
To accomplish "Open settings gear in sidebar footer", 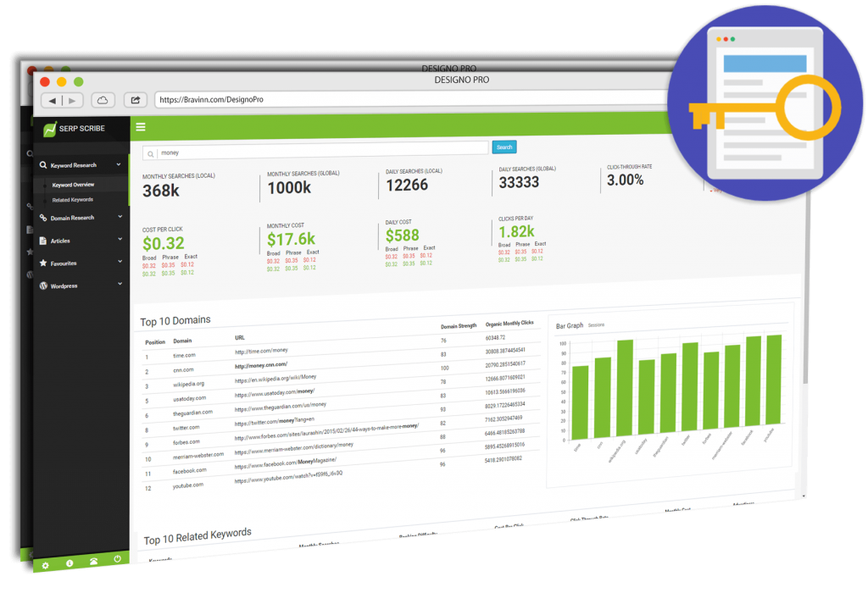I will 45,563.
